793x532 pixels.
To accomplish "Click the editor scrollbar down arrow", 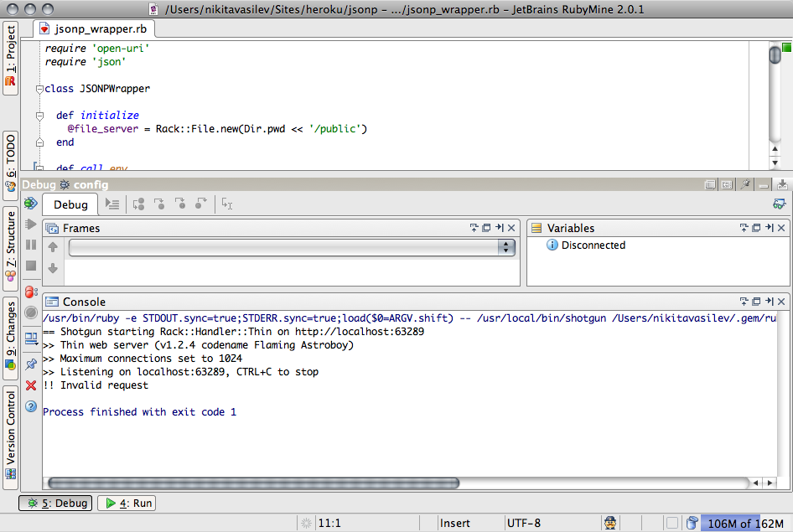I will [775, 163].
